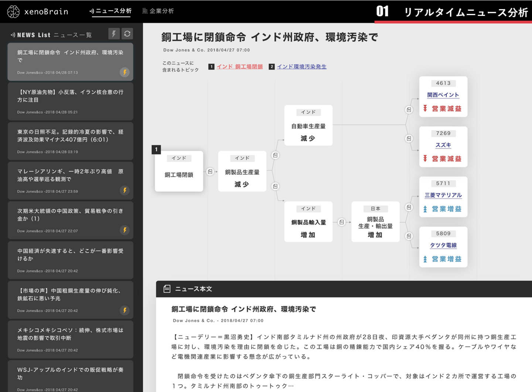Open 三菱マテリアル company link
This screenshot has width=532, height=392.
tap(443, 195)
